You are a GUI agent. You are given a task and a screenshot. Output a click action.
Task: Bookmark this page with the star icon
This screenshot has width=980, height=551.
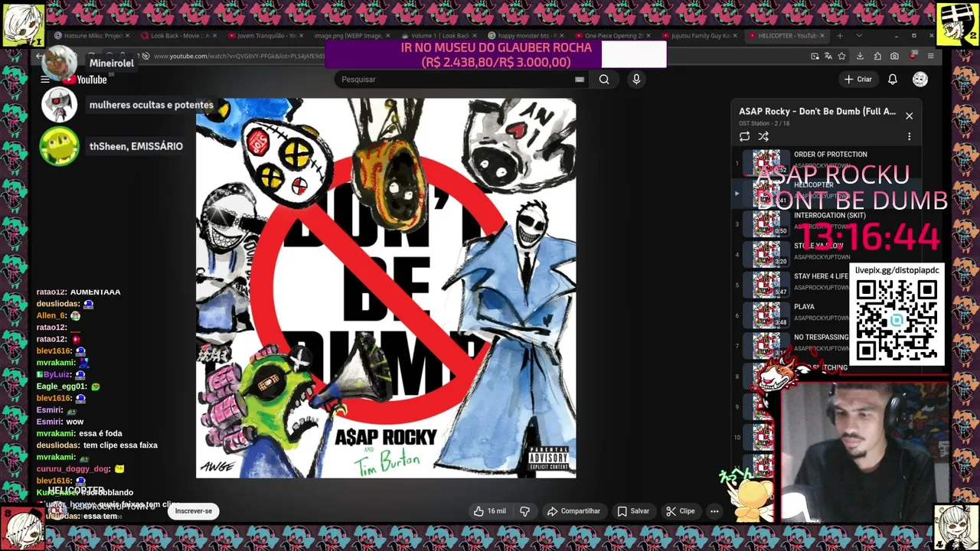click(x=841, y=56)
